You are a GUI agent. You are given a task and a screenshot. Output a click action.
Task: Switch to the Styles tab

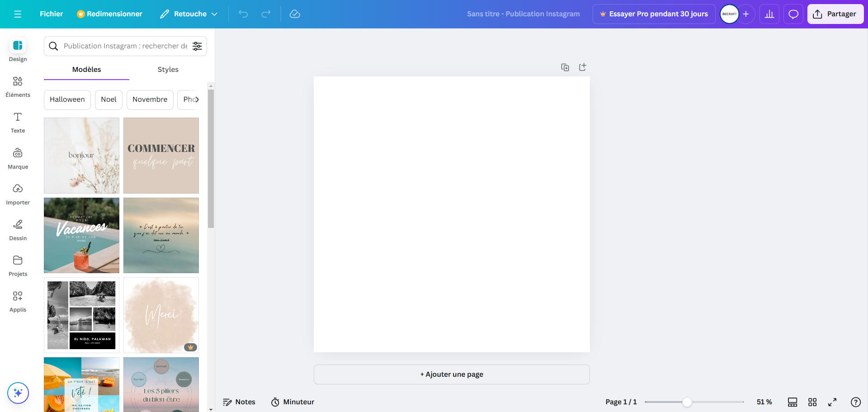coord(168,70)
